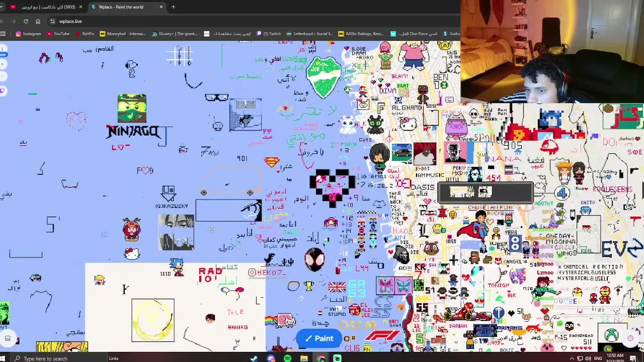The width and height of the screenshot is (644, 362).
Task: Open a new browser tab
Action: (173, 7)
